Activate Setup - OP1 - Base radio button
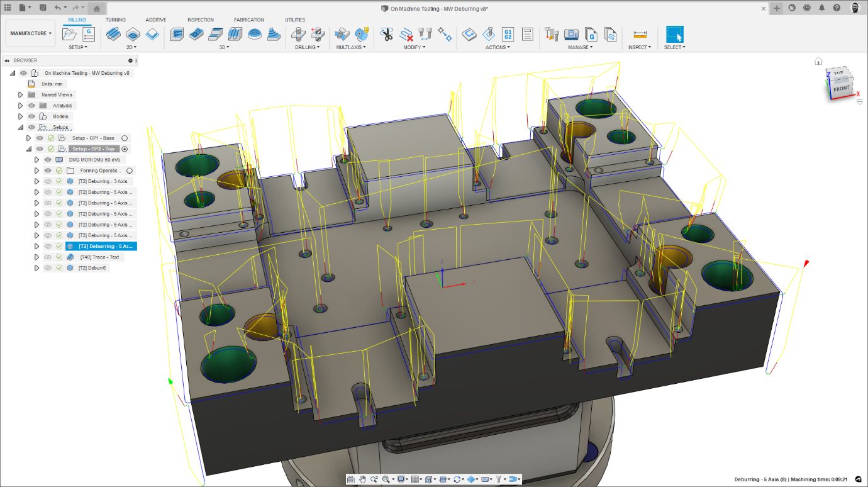 tap(125, 138)
